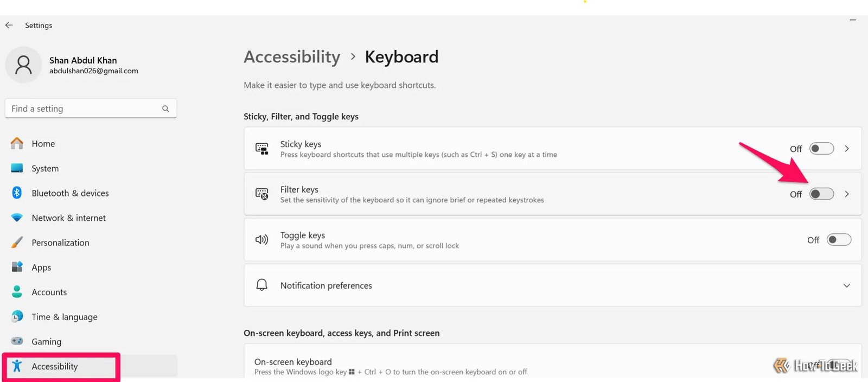Enable the Filter keys switch
This screenshot has height=382, width=868.
coord(821,194)
